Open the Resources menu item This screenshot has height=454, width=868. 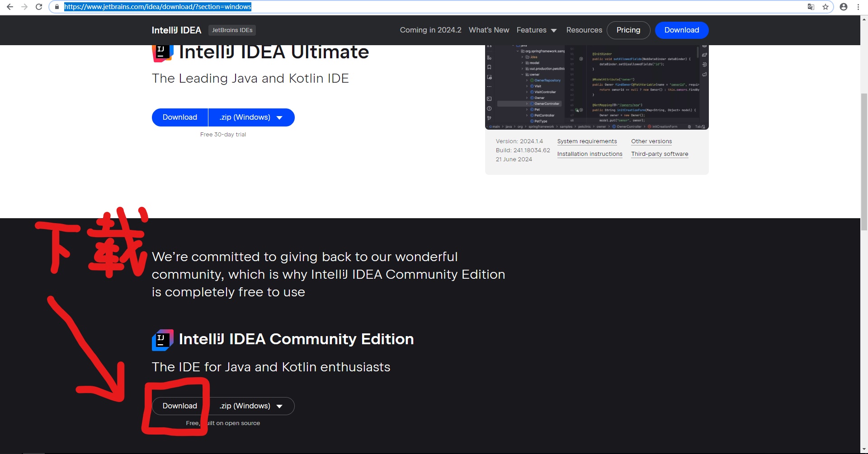click(584, 30)
